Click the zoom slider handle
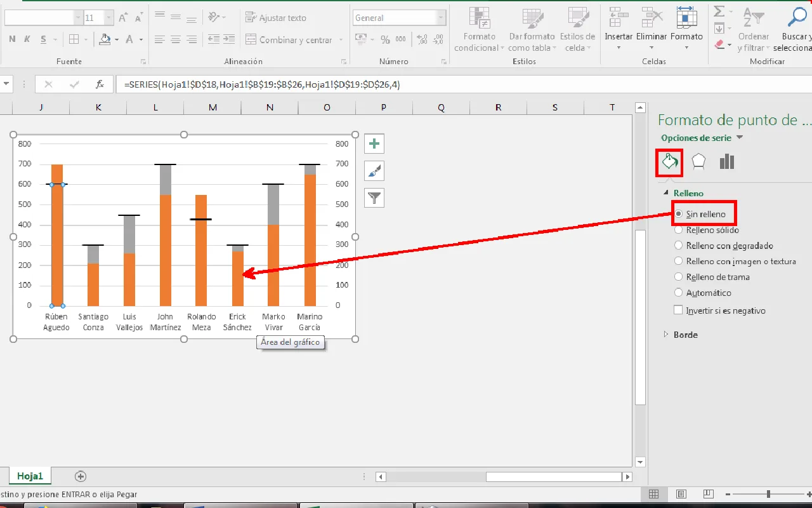The height and width of the screenshot is (508, 812). [x=768, y=494]
